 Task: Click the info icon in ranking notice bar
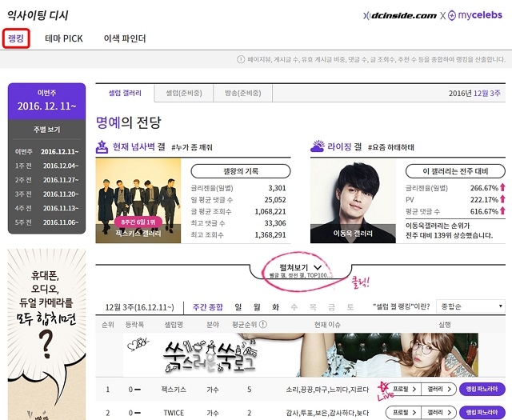(241, 59)
